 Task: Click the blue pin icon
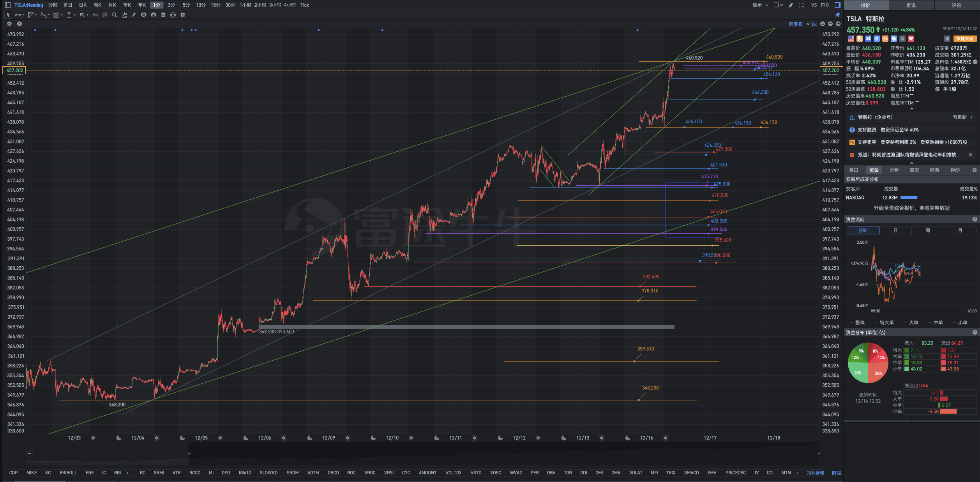tap(837, 15)
